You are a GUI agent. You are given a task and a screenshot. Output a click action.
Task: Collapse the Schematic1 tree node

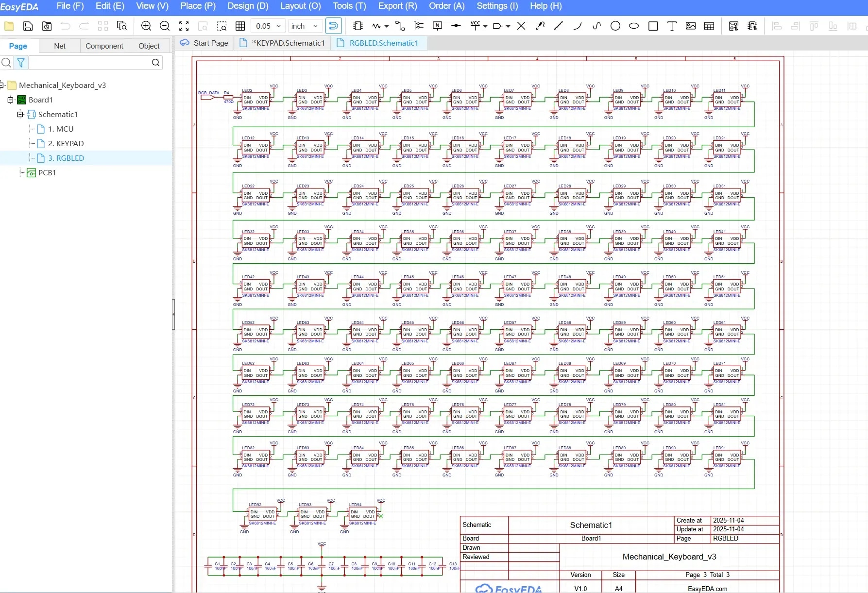click(x=20, y=115)
